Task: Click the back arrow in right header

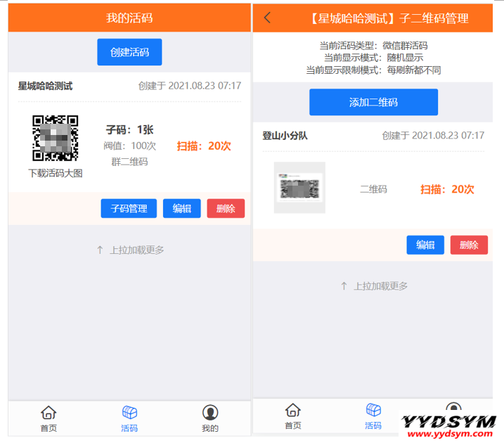Action: click(x=267, y=18)
